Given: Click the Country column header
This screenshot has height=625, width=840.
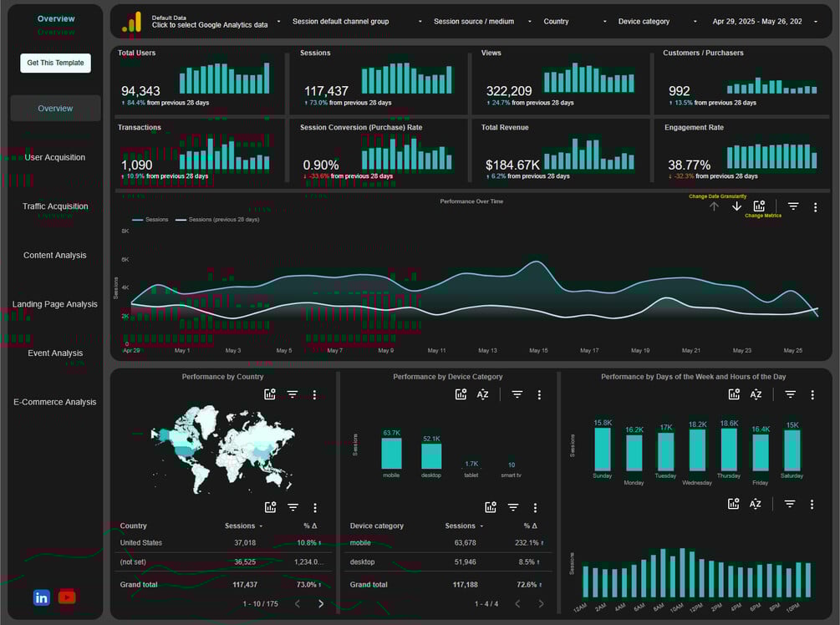Looking at the screenshot, I should point(134,526).
